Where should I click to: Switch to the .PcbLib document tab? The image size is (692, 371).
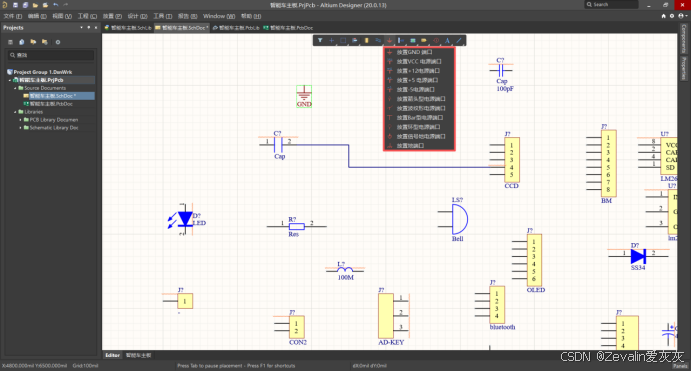236,27
